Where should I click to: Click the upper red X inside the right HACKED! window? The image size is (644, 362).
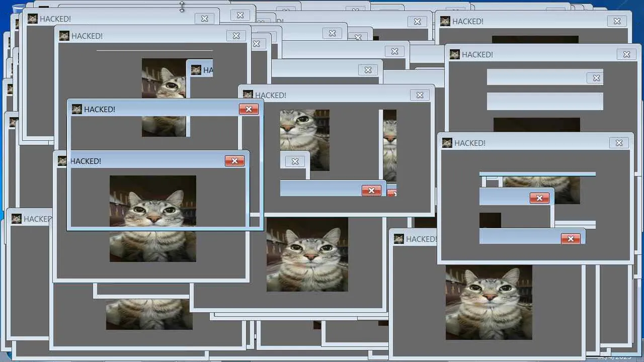pos(539,198)
